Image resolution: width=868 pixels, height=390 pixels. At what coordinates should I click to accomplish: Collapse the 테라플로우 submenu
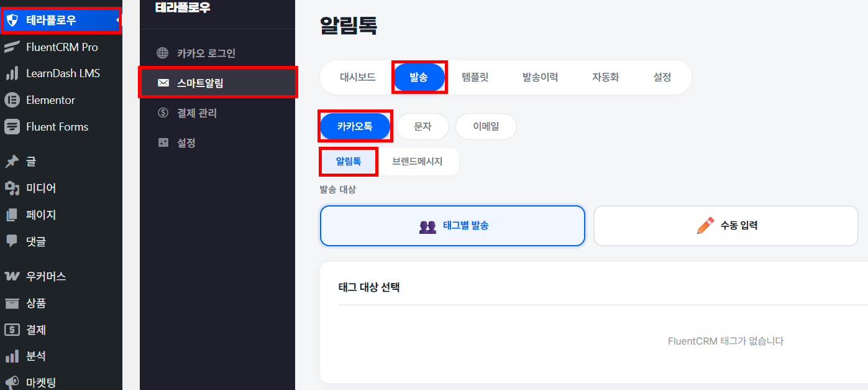click(118, 19)
